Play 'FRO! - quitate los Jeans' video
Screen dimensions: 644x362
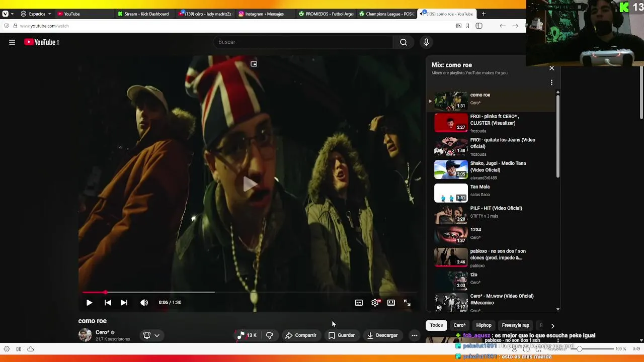[x=491, y=146]
